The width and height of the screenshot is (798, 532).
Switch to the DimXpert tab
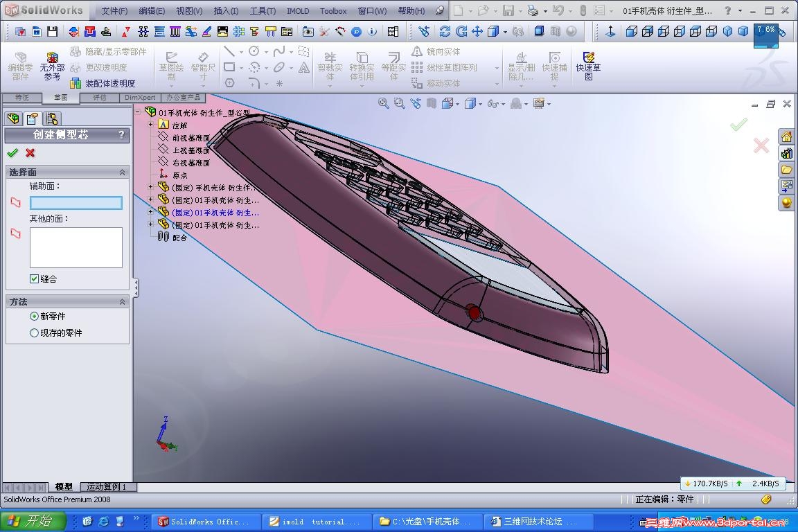point(140,97)
